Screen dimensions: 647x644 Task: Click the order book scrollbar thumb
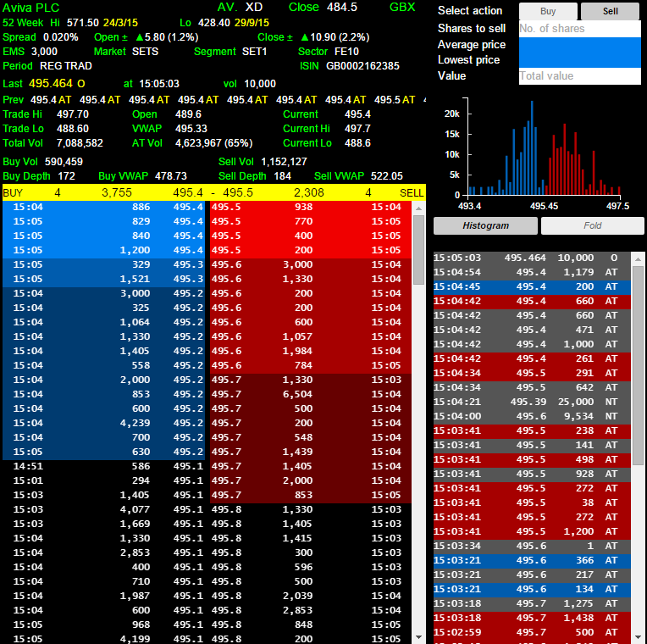418,250
